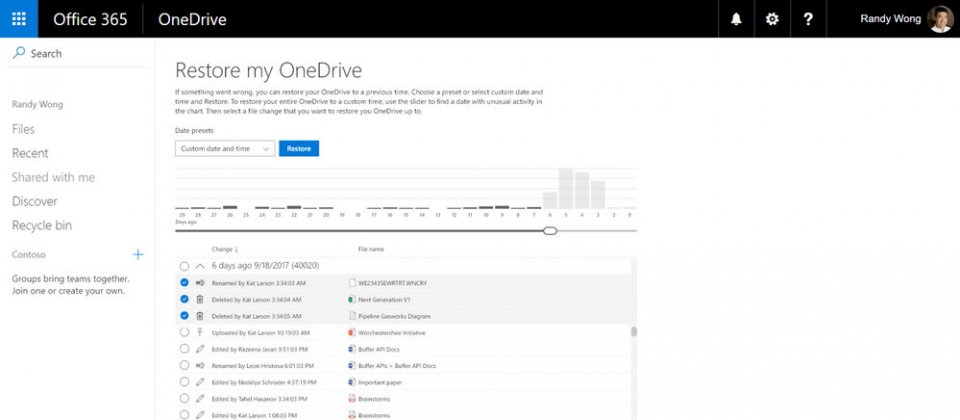Open the Recycle bin
This screenshot has height=420, width=960.
click(x=42, y=225)
